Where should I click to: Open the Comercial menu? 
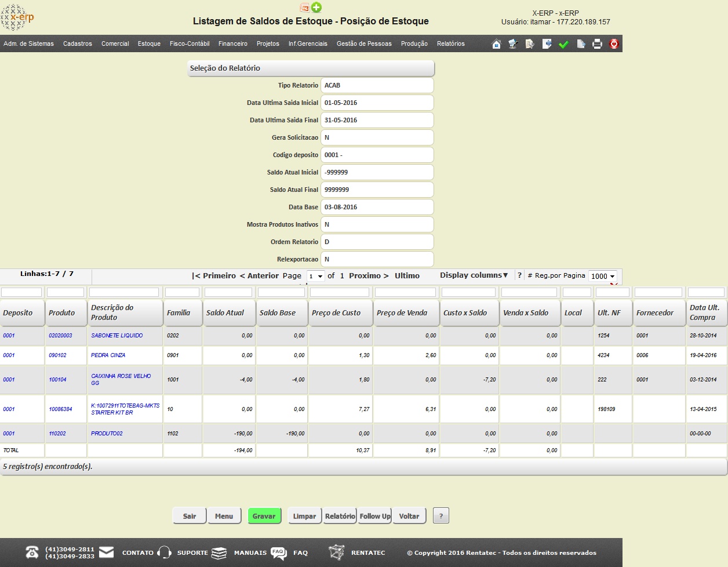click(115, 43)
